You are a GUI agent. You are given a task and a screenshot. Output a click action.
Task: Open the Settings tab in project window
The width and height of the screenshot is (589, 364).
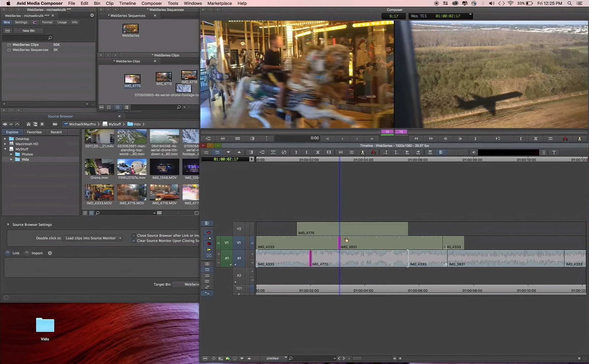21,22
